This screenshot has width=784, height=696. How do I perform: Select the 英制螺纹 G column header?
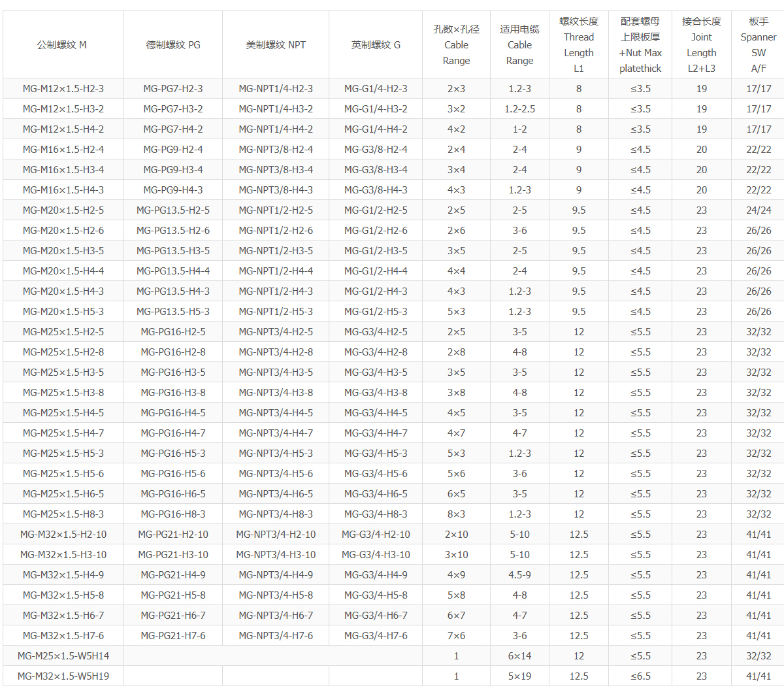(376, 45)
